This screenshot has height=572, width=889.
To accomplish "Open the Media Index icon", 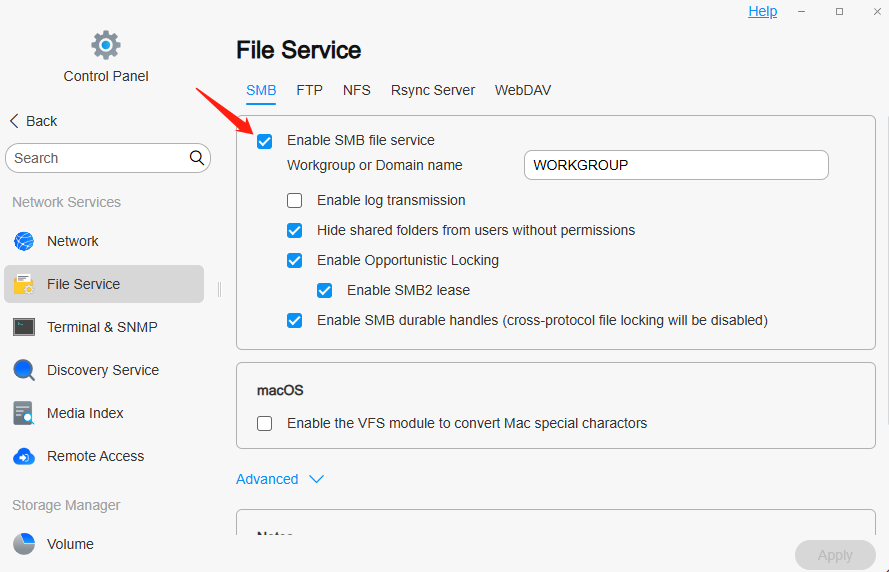I will point(24,413).
